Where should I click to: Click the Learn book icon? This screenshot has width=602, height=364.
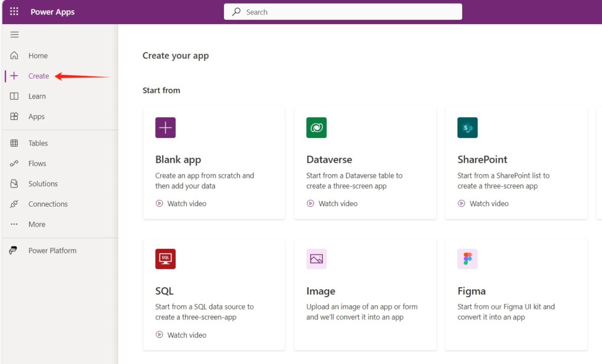[14, 96]
